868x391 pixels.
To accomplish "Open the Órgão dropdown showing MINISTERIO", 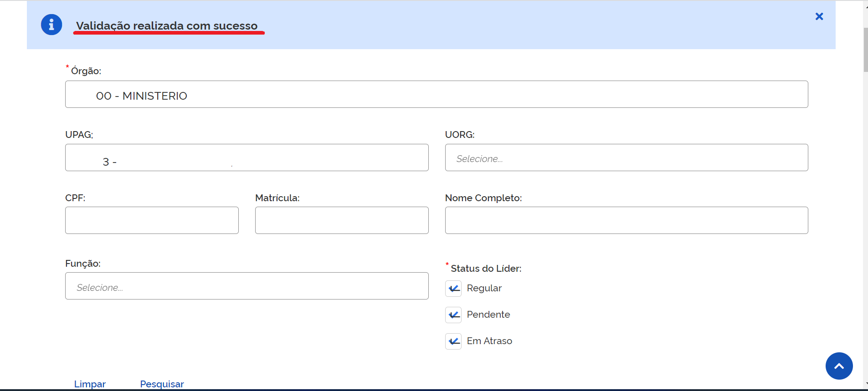I will [436, 95].
